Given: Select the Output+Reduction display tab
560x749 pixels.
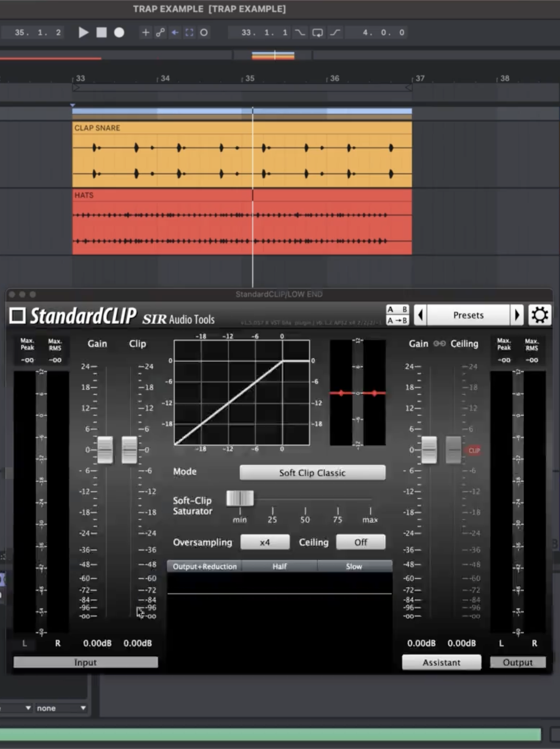Looking at the screenshot, I should point(204,566).
